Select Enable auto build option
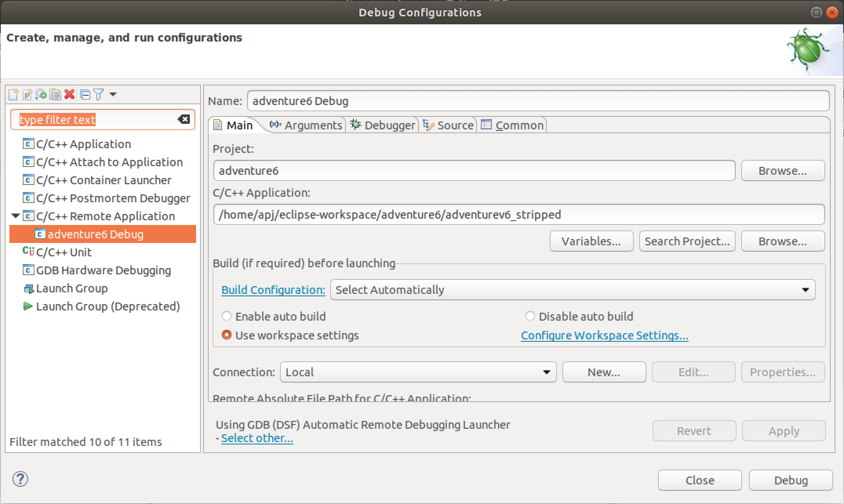Image resolution: width=844 pixels, height=504 pixels. (227, 316)
